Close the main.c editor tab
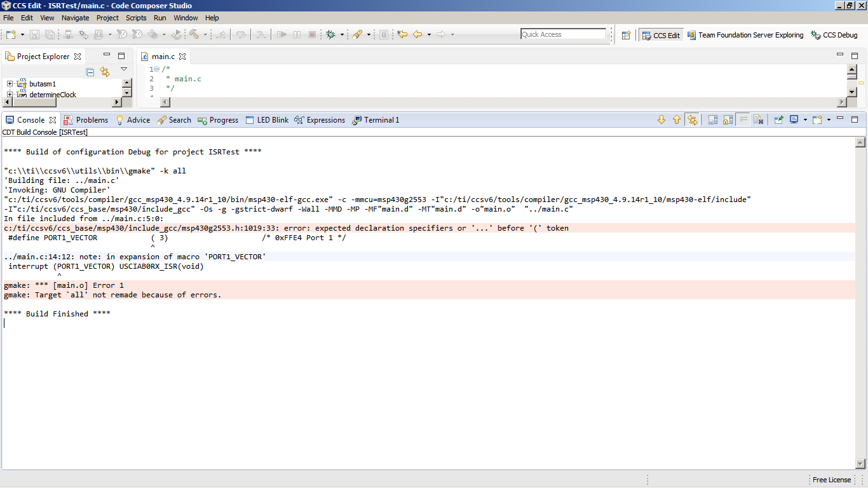 click(182, 57)
